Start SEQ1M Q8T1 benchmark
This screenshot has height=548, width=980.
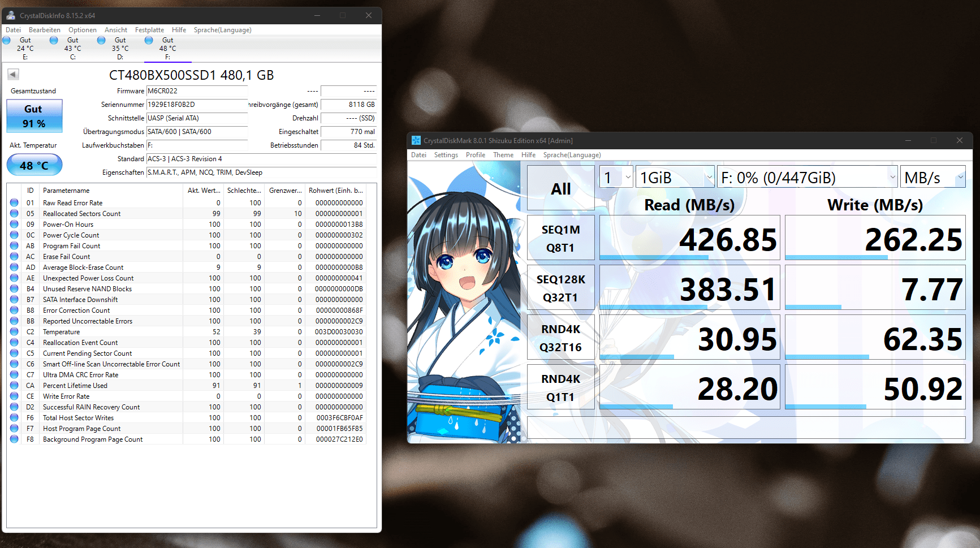(x=560, y=238)
